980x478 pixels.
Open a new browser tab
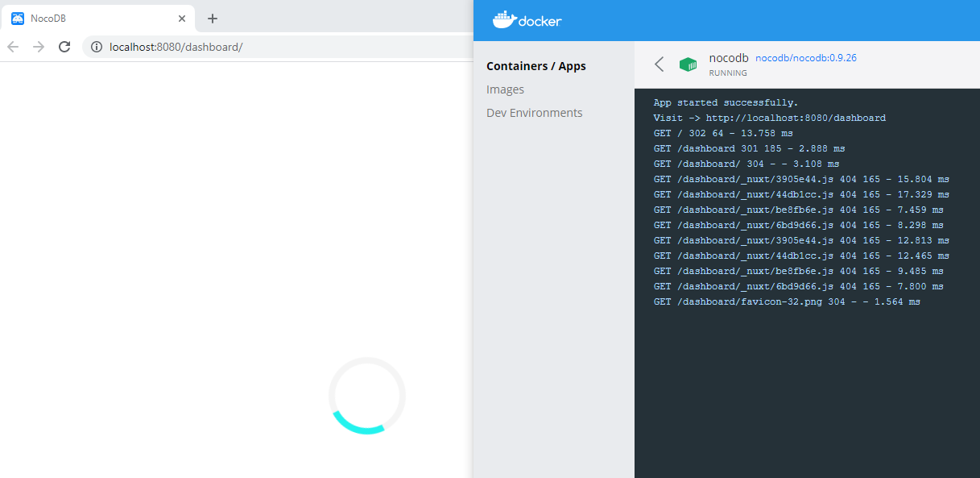(212, 18)
